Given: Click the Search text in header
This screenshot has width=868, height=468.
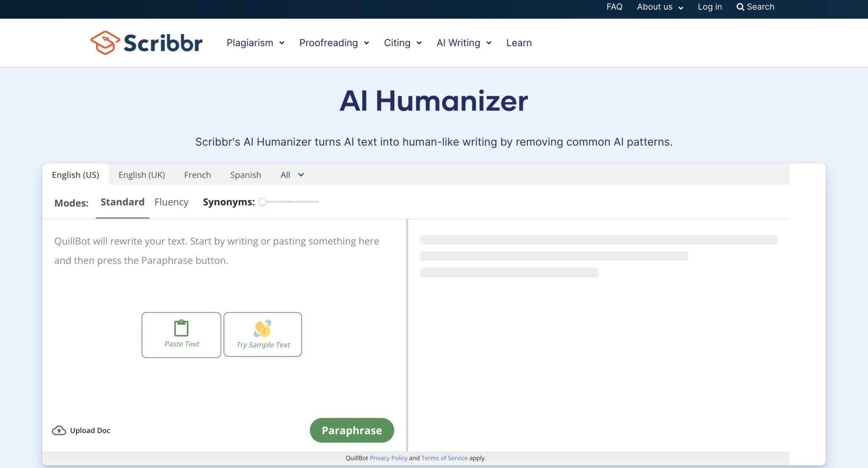Looking at the screenshot, I should (x=760, y=7).
